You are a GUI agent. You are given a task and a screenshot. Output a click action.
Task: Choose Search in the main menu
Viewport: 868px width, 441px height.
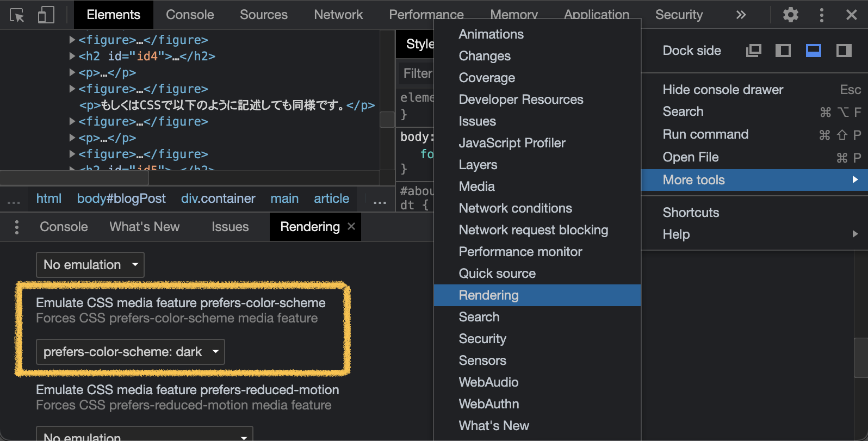(755, 111)
